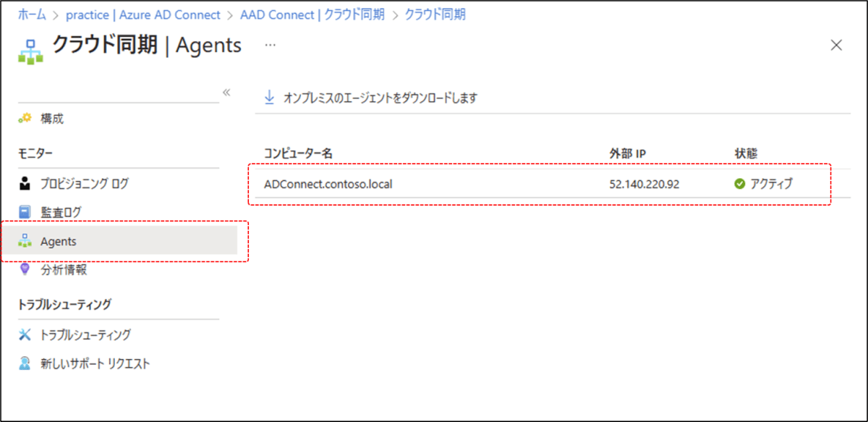Screen dimensions: 868x422
Task: Collapse the left navigation pane
Action: tap(226, 92)
